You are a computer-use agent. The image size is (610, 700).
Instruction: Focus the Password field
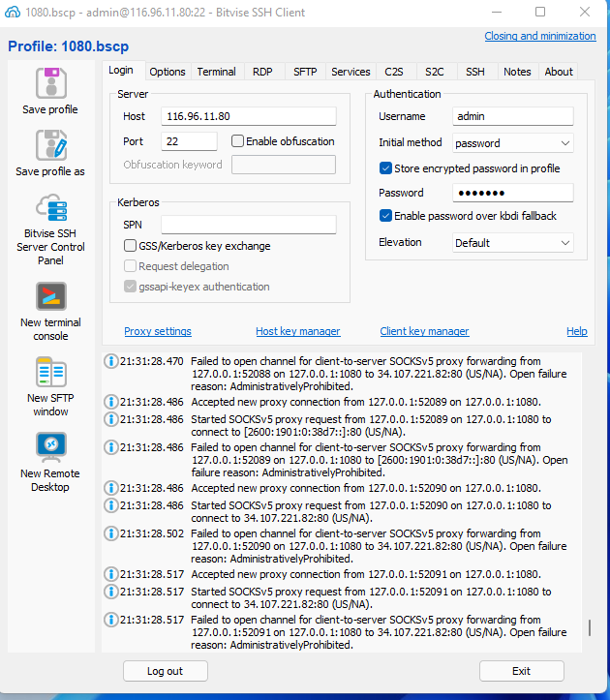512,193
